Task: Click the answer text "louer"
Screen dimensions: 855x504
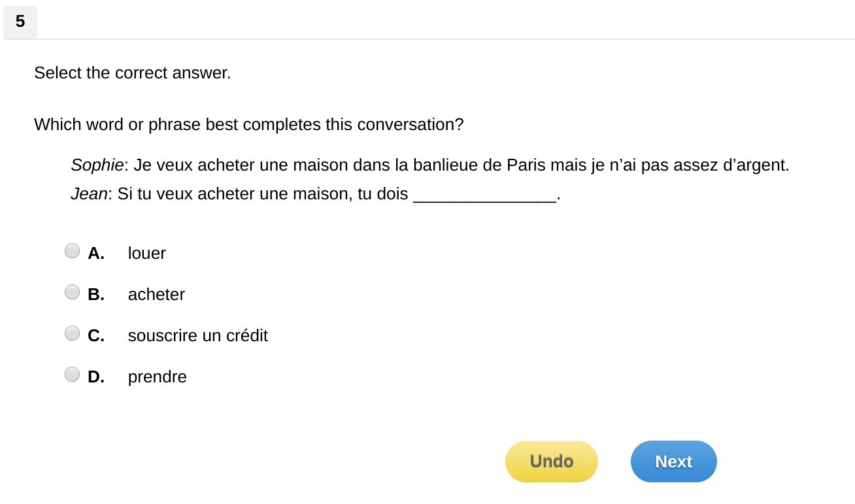Action: (x=146, y=254)
